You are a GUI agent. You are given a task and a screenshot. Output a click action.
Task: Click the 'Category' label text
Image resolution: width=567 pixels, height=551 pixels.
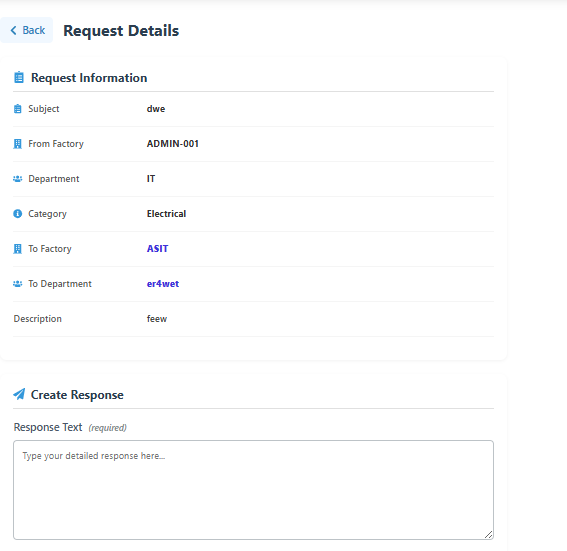coord(47,214)
